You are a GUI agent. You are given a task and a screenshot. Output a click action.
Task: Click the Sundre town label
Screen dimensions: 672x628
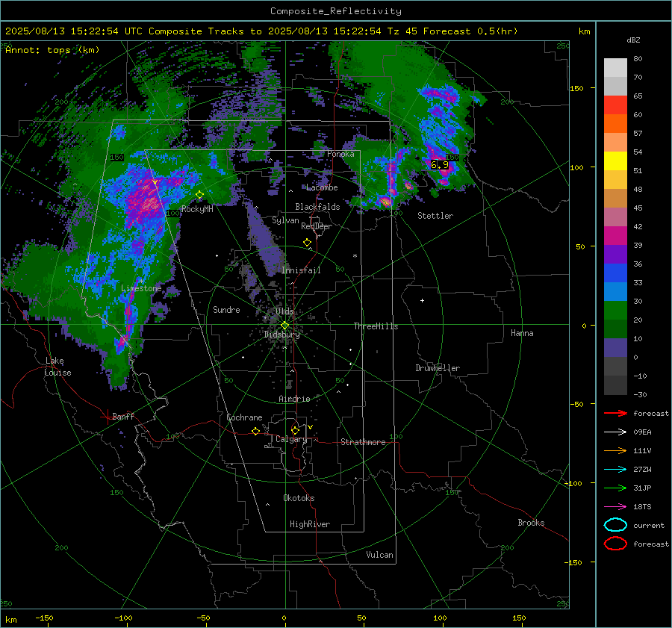[x=226, y=310]
